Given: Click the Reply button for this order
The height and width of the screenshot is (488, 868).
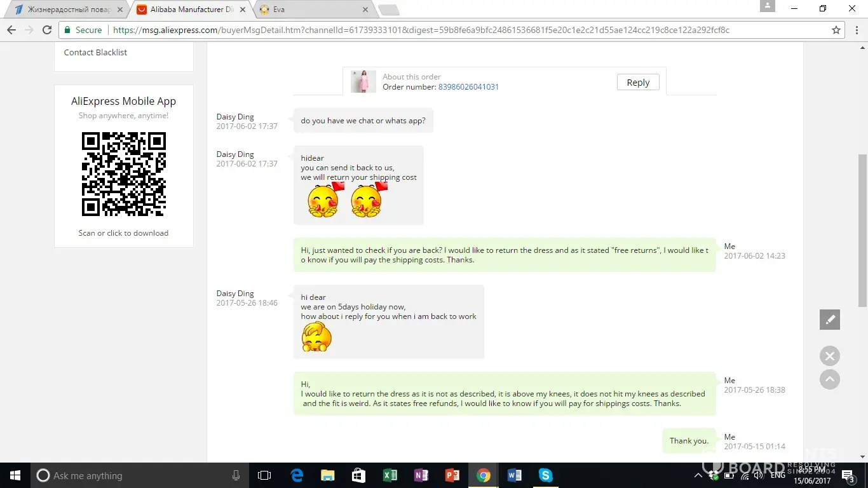Looking at the screenshot, I should [x=638, y=82].
